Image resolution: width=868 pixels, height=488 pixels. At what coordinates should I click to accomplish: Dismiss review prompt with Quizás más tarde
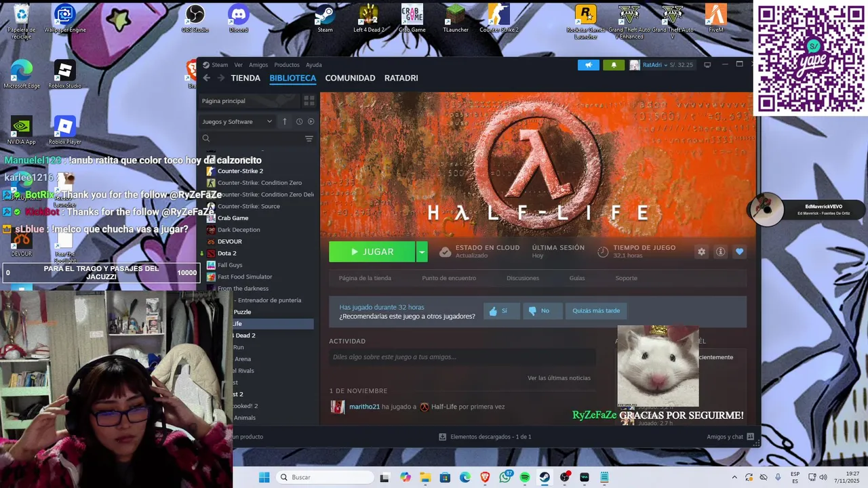(x=596, y=310)
